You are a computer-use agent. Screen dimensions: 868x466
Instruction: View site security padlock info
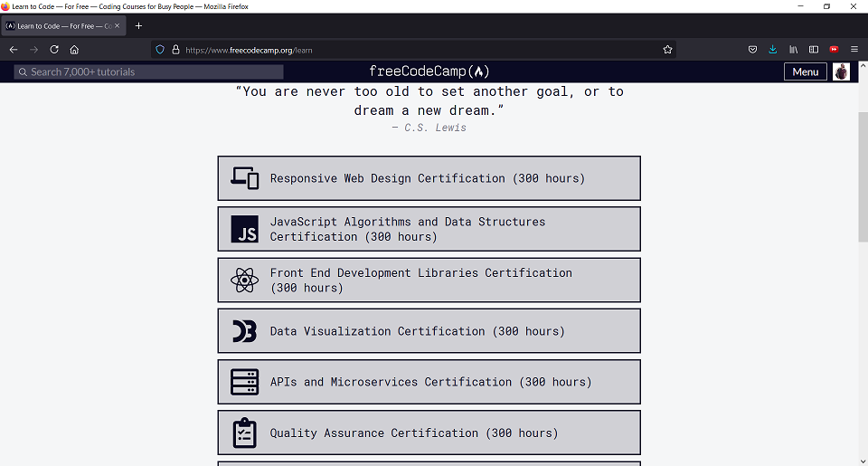[x=175, y=50]
